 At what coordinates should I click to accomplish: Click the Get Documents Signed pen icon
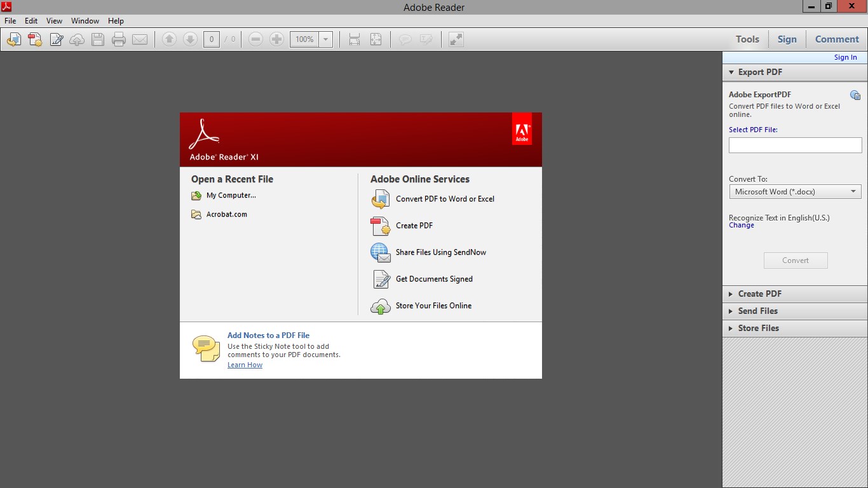point(380,280)
